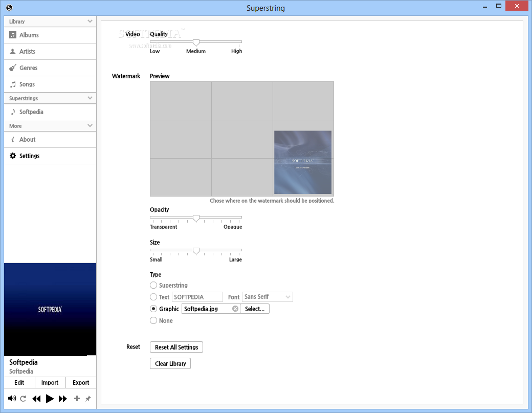Screen dimensions: 532x413
Task: Click the Softpedia album art thumbnail
Action: [x=50, y=310]
